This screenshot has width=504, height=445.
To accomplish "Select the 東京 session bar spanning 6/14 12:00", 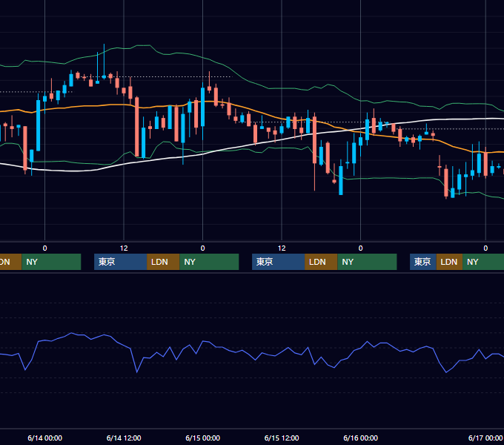I will [x=121, y=262].
